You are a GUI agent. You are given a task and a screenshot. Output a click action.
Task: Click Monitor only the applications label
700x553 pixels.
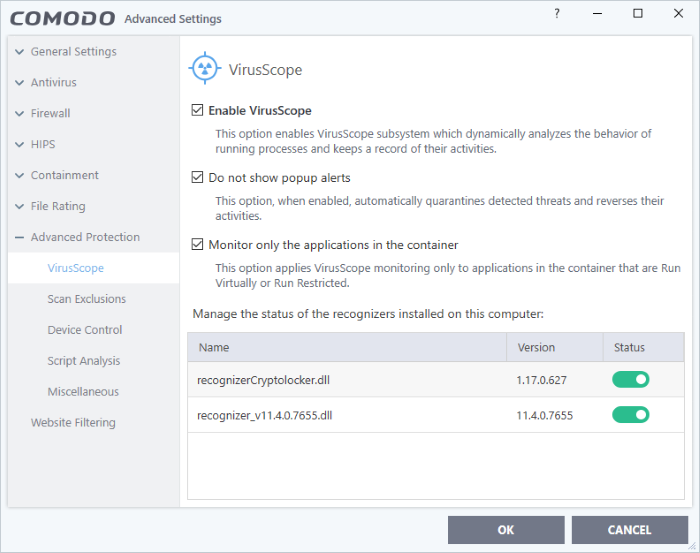[x=333, y=245]
